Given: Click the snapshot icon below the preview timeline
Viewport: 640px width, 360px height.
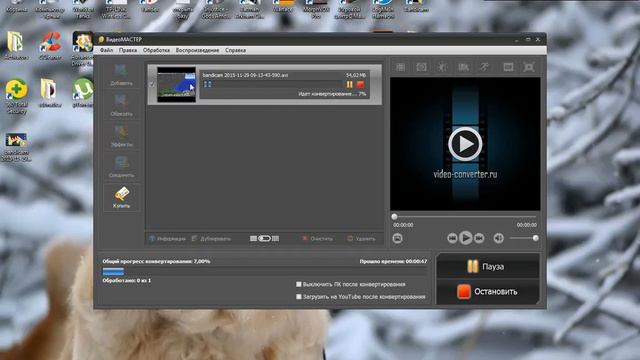Looking at the screenshot, I should [x=397, y=238].
